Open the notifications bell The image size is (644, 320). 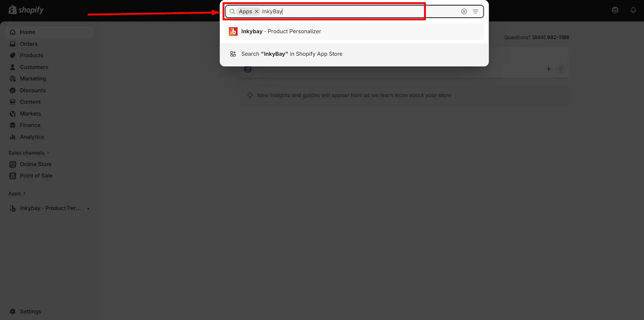click(x=633, y=10)
